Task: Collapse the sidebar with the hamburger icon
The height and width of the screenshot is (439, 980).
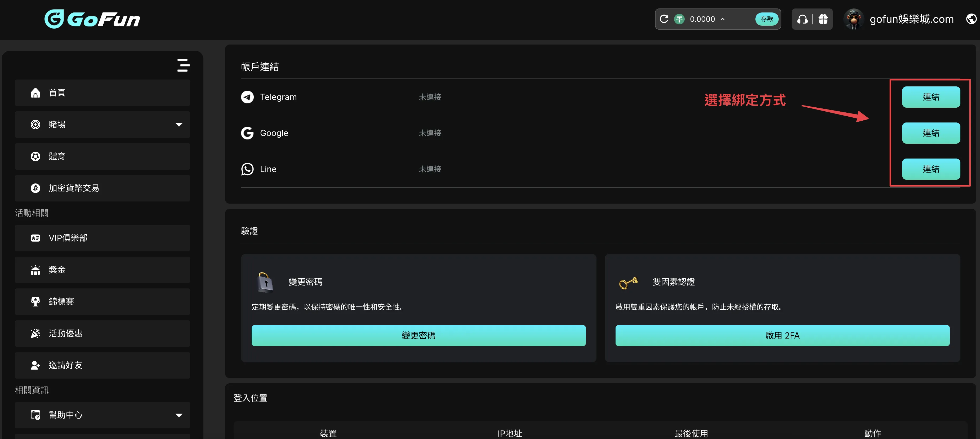Action: pos(183,65)
